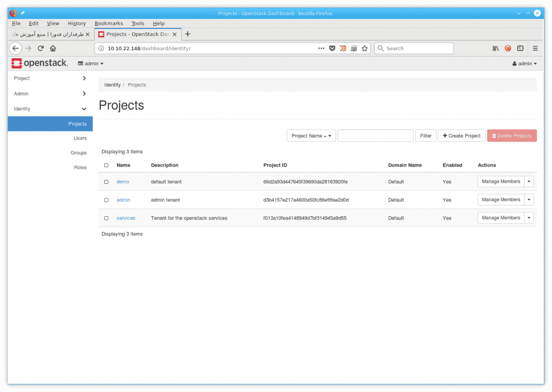Click the OpenStack logo in the header
This screenshot has width=552, height=392.
(x=39, y=63)
